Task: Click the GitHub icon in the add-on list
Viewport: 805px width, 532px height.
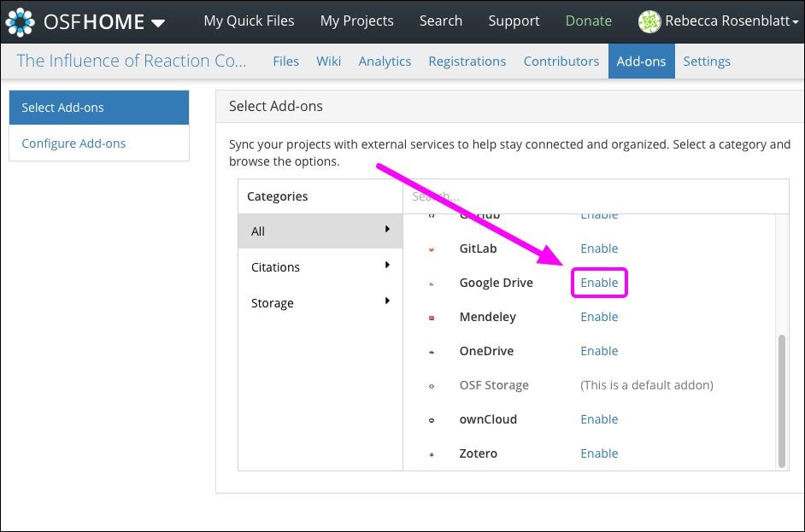Action: tap(431, 214)
